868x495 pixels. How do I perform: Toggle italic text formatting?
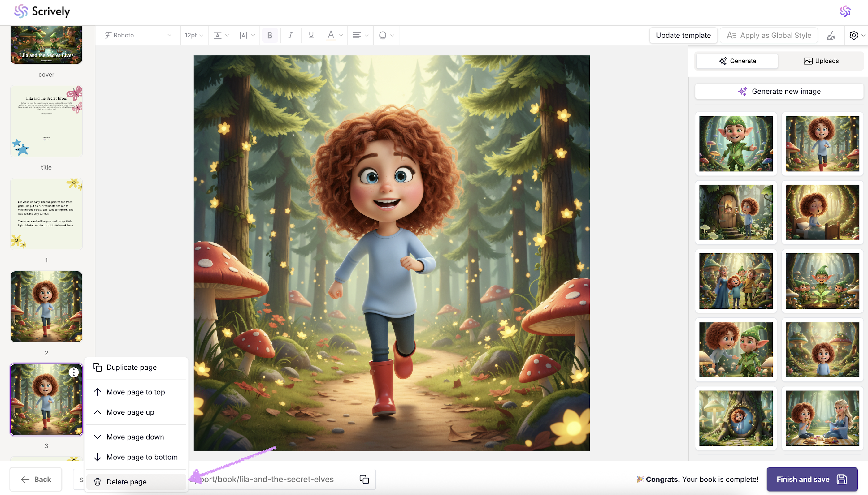290,35
